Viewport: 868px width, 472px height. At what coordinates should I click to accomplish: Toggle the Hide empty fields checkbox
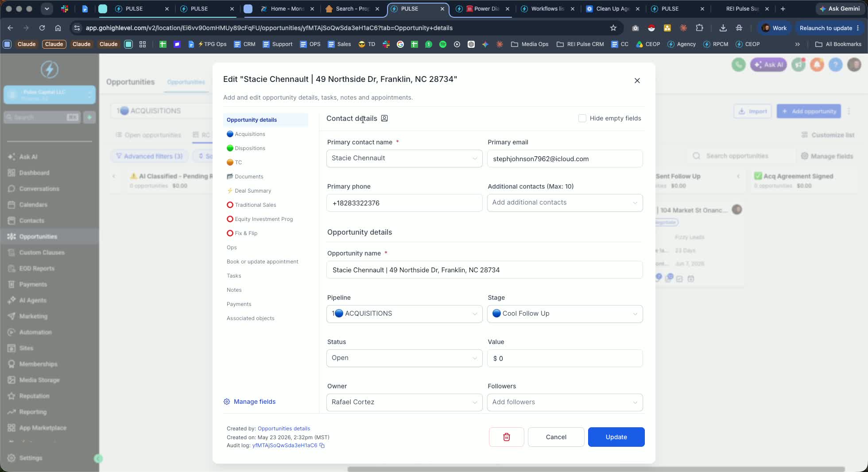coord(582,118)
